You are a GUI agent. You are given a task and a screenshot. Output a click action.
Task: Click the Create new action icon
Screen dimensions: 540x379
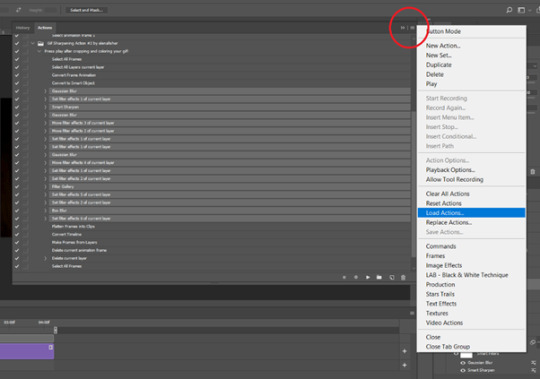pos(392,277)
